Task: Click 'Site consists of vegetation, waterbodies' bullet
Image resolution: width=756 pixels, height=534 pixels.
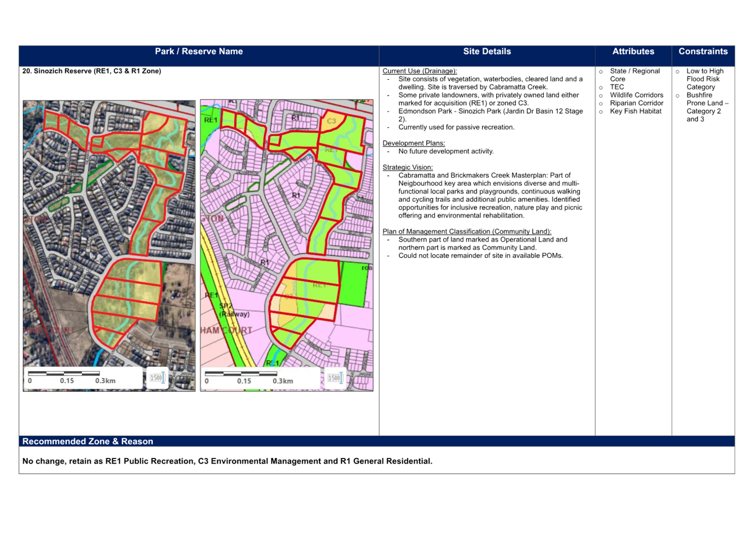Action: pos(490,83)
